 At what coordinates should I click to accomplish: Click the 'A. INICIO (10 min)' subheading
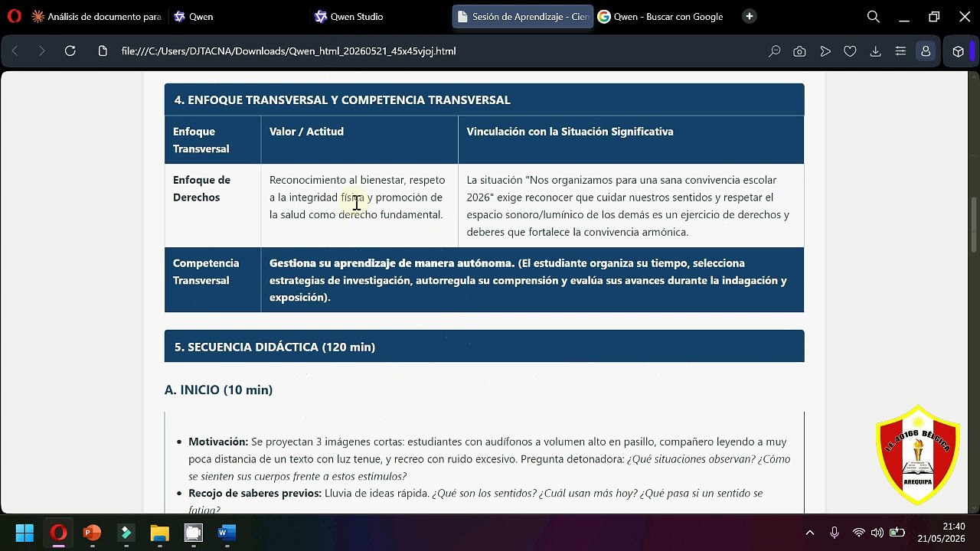[219, 390]
